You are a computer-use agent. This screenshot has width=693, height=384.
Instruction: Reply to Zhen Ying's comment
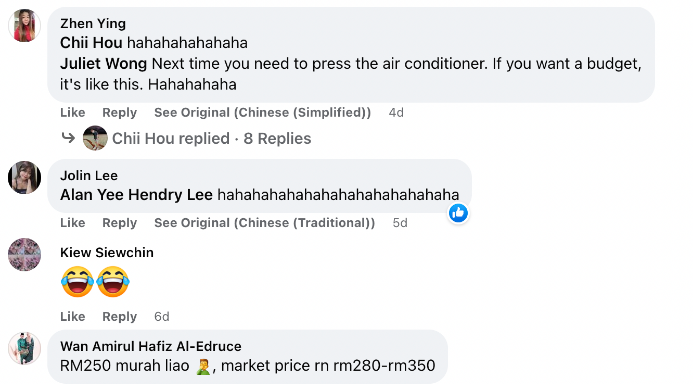click(119, 113)
